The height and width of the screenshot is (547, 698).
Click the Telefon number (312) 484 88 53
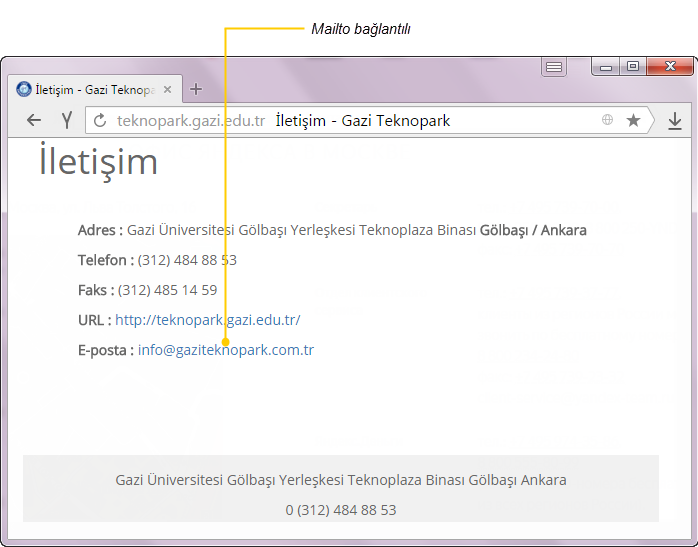187,260
